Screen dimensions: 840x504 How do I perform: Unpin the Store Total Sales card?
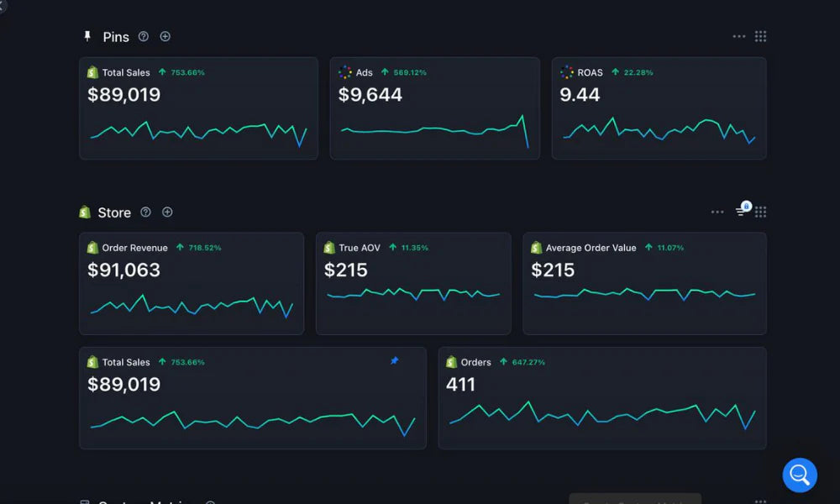pyautogui.click(x=394, y=360)
